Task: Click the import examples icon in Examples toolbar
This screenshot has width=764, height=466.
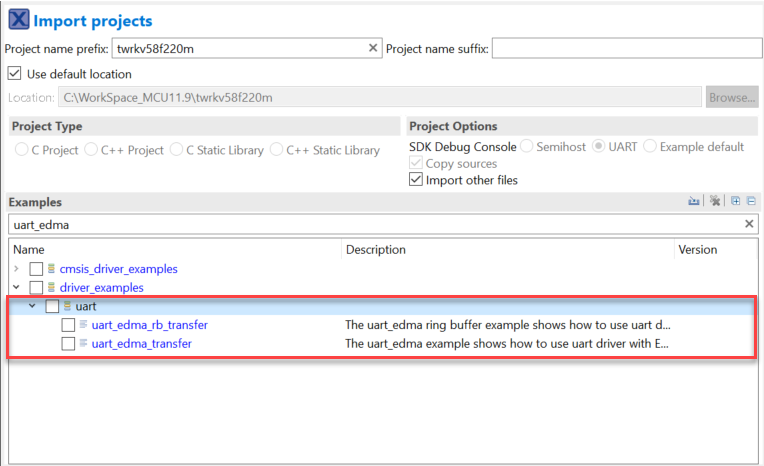Action: pyautogui.click(x=694, y=201)
